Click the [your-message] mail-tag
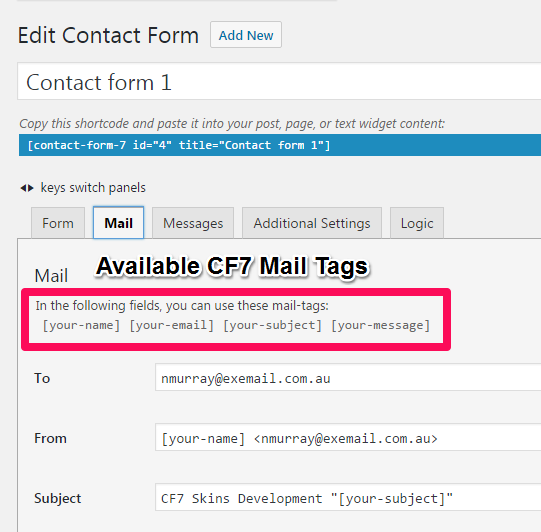This screenshot has width=541, height=532. click(381, 325)
